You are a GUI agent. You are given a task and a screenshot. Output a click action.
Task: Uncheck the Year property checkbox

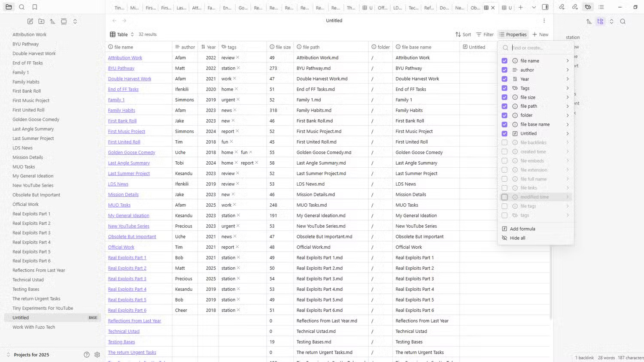504,79
